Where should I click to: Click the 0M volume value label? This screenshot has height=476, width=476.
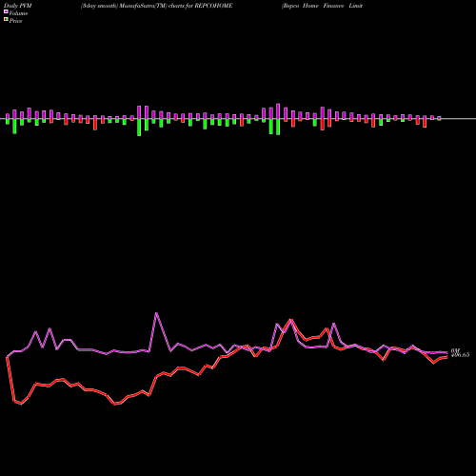pyautogui.click(x=455, y=350)
